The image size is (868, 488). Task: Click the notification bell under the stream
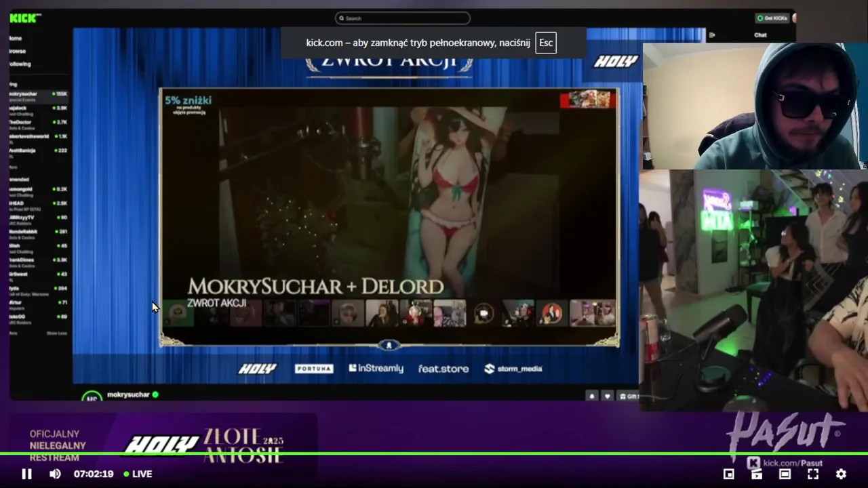(x=592, y=396)
